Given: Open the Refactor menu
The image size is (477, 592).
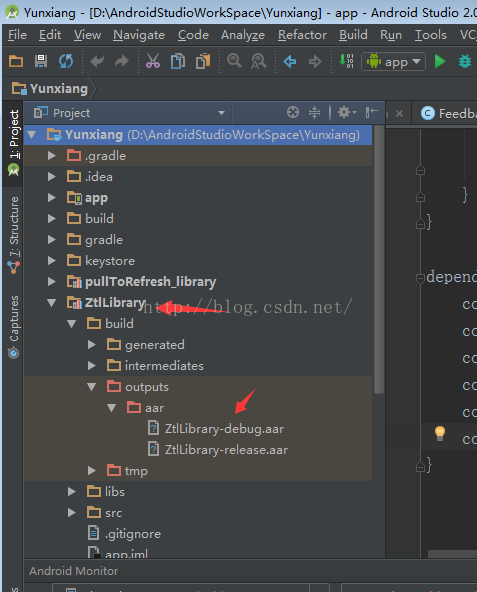Looking at the screenshot, I should click(x=303, y=35).
